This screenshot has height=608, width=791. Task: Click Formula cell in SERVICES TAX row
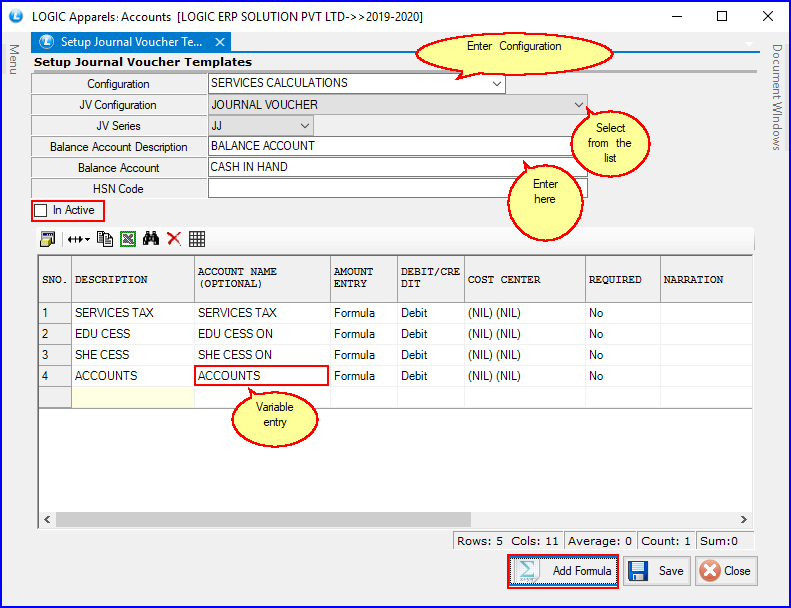[x=364, y=313]
